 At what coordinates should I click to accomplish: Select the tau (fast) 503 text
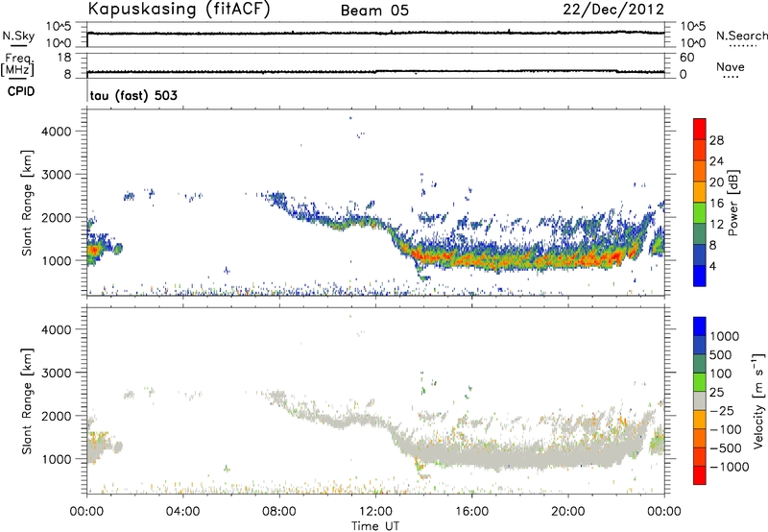click(x=133, y=95)
